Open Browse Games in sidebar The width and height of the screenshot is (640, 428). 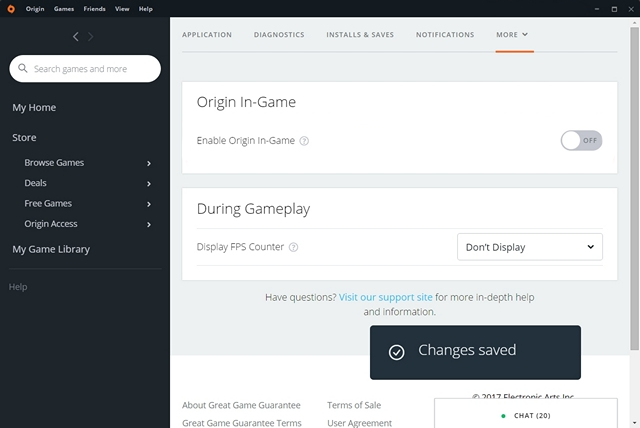coord(54,163)
